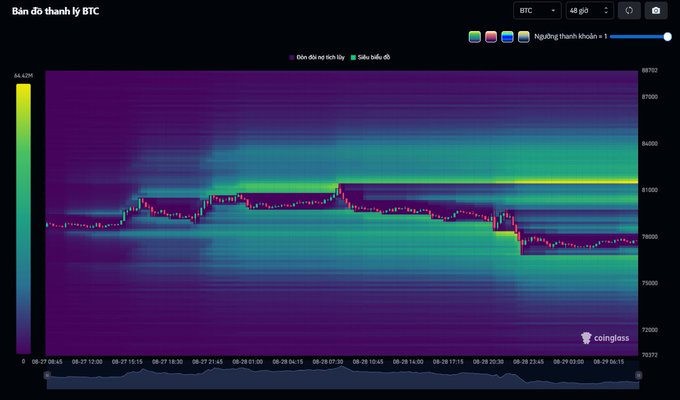The width and height of the screenshot is (680, 400).
Task: Click the 08-27 21:45 time label
Action: (x=207, y=361)
